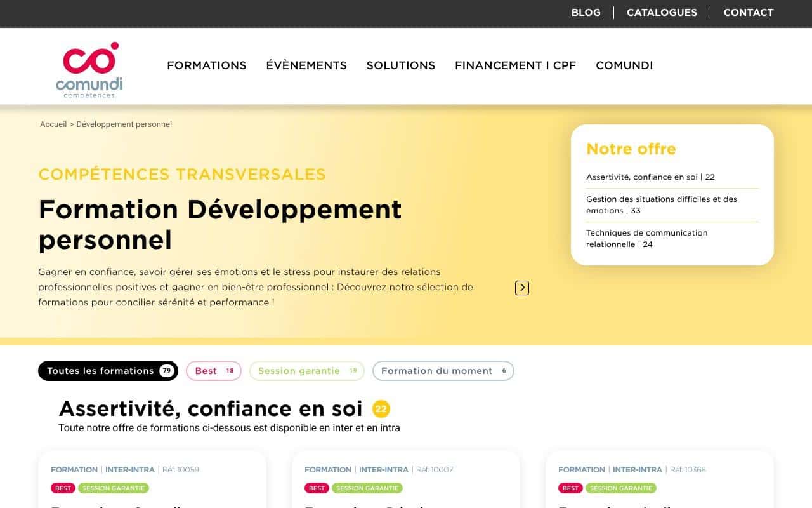Expand the description with the arrow button

pos(522,288)
